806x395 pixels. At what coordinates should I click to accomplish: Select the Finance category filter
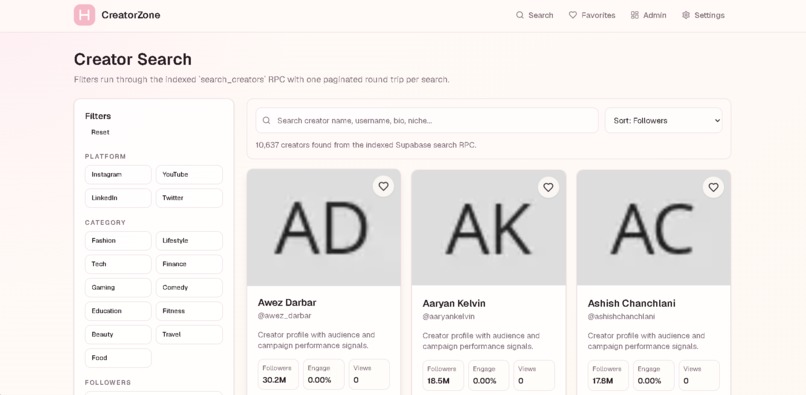[189, 264]
